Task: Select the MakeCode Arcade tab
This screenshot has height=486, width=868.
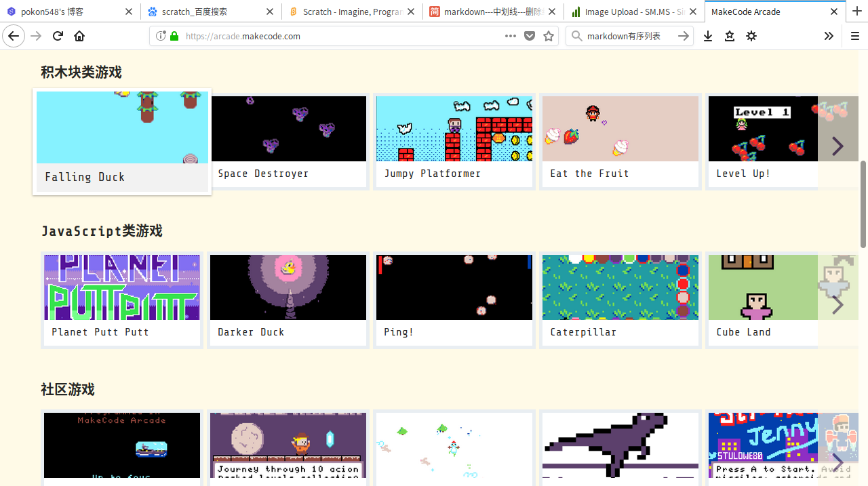Action: (775, 12)
